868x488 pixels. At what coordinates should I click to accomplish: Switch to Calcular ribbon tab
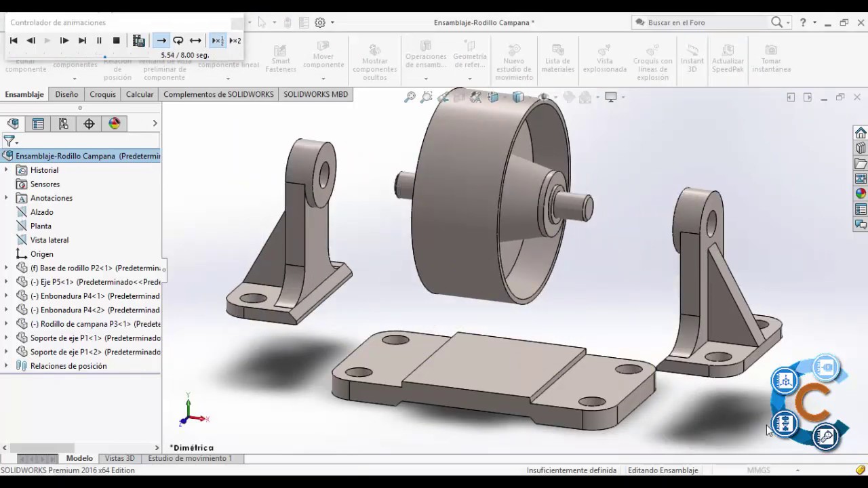140,94
